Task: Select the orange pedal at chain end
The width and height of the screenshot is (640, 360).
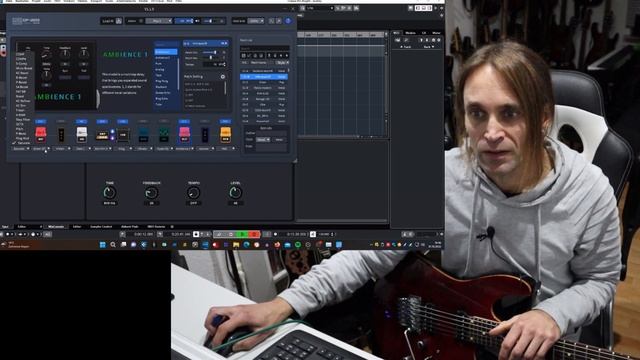Action: coord(225,134)
